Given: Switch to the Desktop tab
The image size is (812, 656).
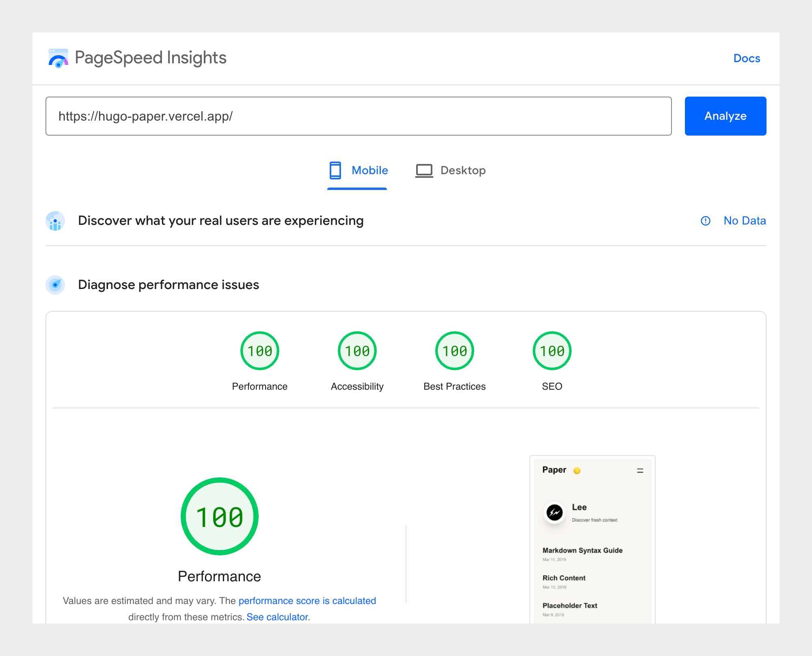Looking at the screenshot, I should pyautogui.click(x=451, y=170).
